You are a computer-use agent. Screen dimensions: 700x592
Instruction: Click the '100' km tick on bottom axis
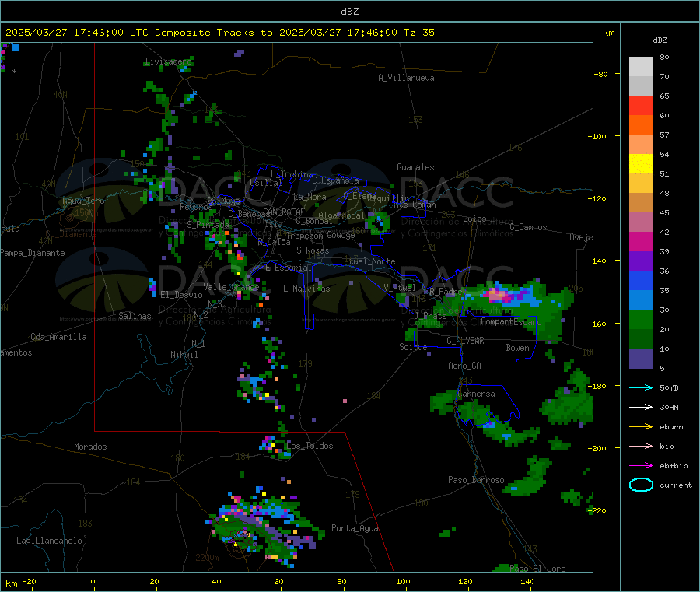403,581
